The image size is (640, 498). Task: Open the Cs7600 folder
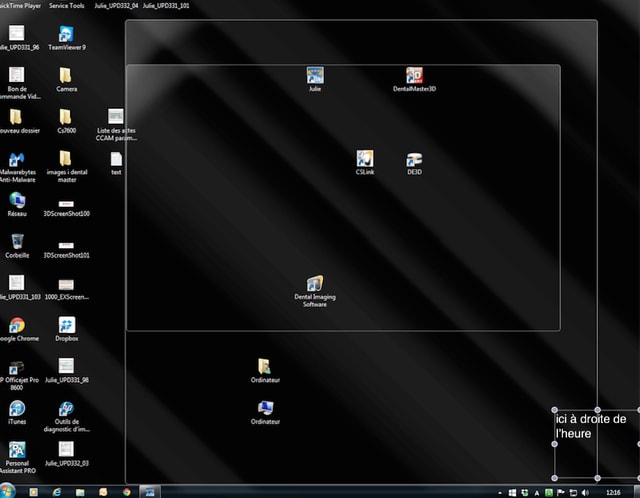pos(66,117)
